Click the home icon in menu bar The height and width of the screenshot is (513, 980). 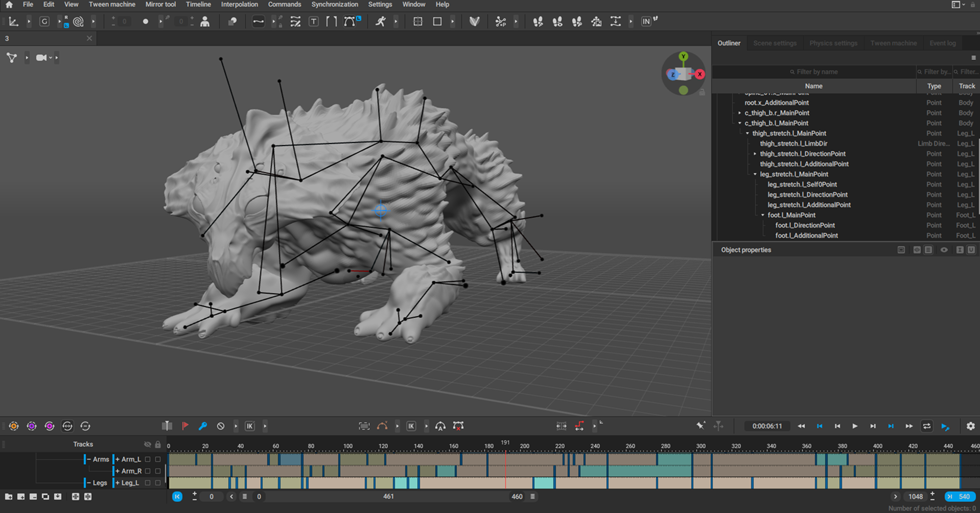tap(9, 5)
